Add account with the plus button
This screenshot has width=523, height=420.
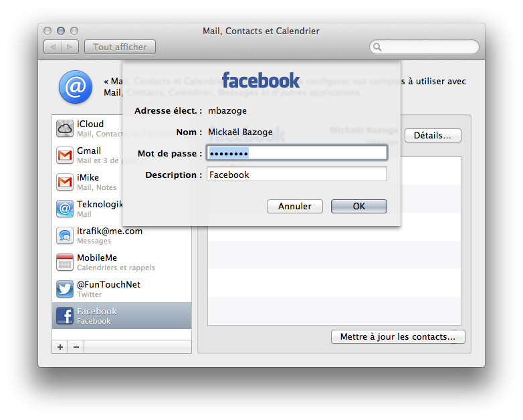click(60, 347)
